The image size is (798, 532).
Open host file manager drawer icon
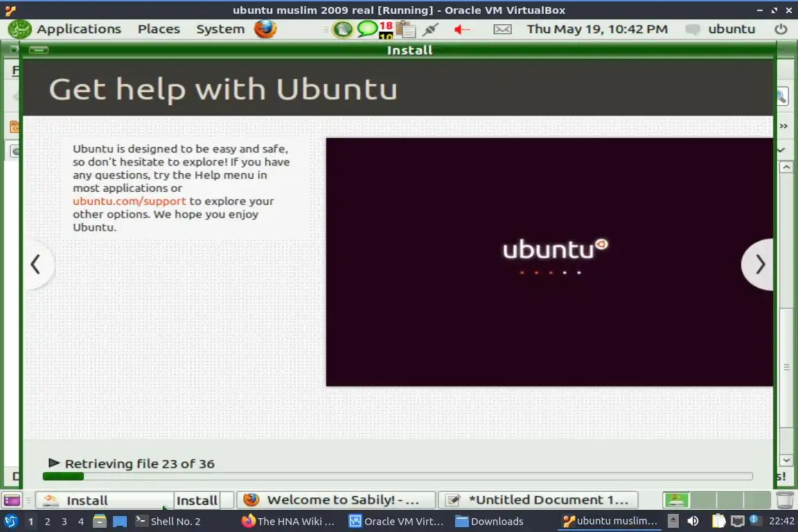point(100,522)
